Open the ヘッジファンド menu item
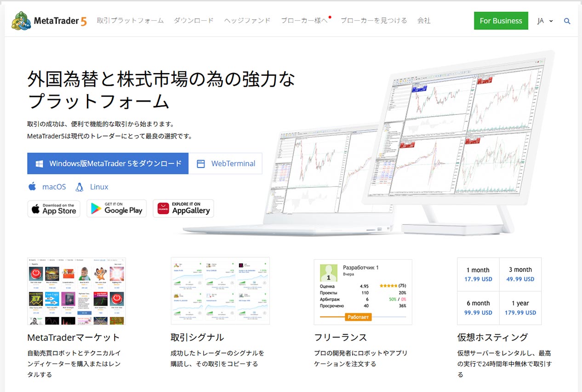This screenshot has width=582, height=392. point(247,21)
